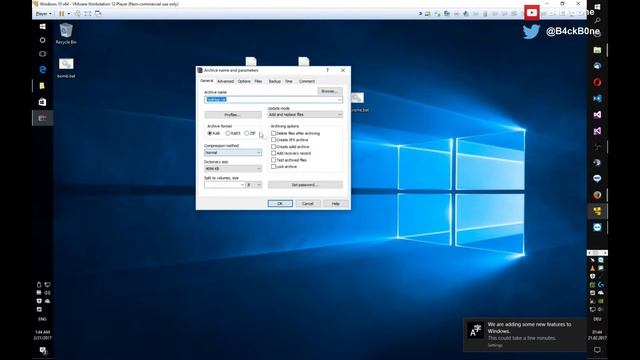Click the Help button in dialog
The image size is (640, 360).
coord(336,203)
